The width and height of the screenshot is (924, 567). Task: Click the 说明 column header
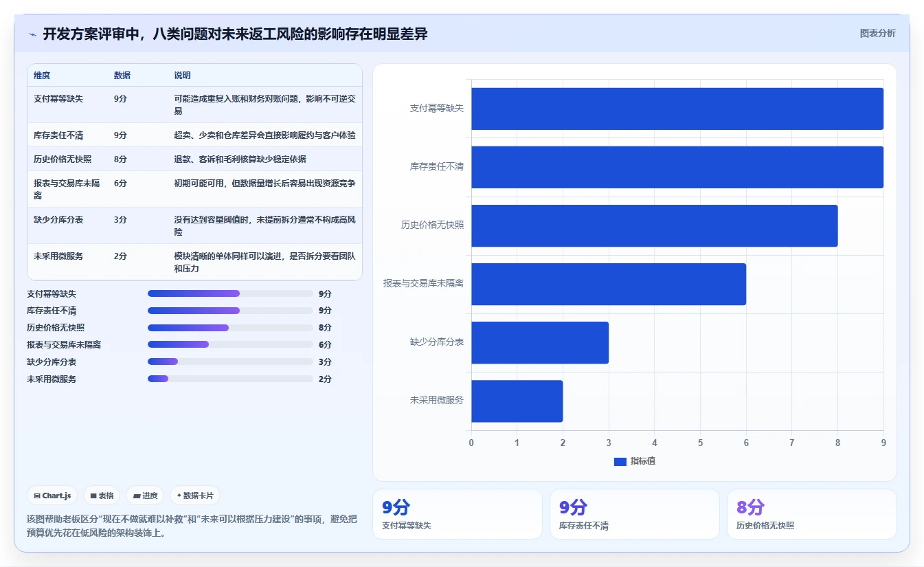click(x=183, y=76)
